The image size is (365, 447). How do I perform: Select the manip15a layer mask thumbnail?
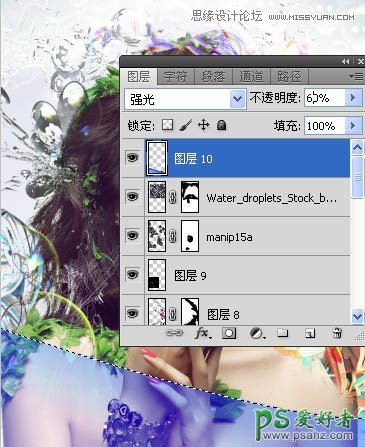point(190,236)
